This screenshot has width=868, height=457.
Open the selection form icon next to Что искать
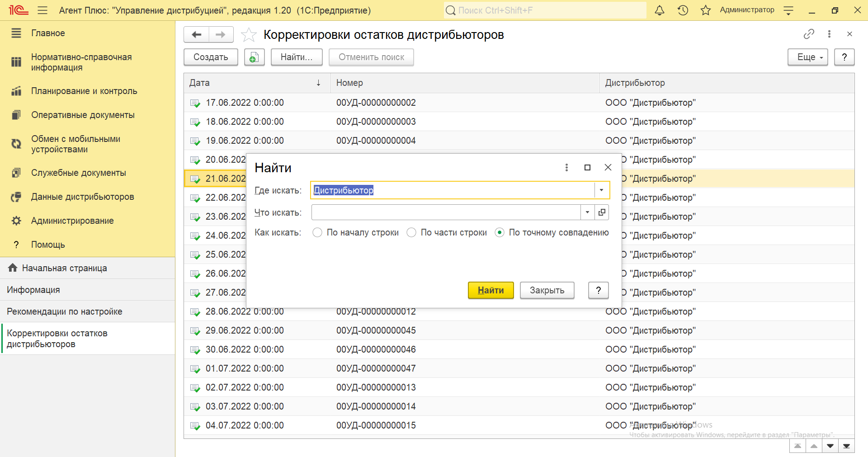[x=602, y=212]
